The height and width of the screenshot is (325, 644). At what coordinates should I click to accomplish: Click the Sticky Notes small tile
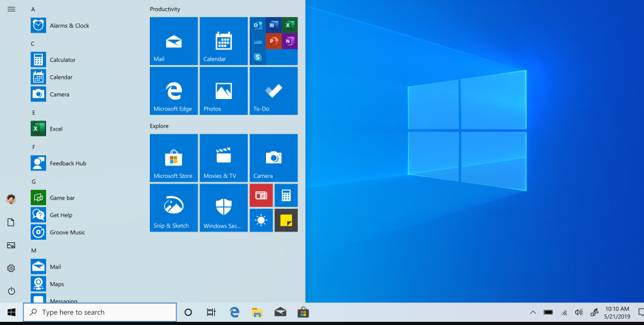click(x=286, y=220)
